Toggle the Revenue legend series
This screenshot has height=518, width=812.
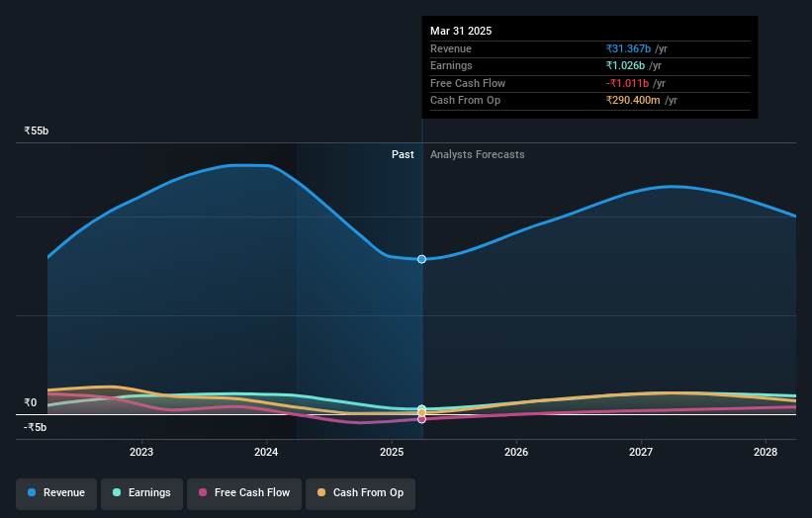[56, 493]
